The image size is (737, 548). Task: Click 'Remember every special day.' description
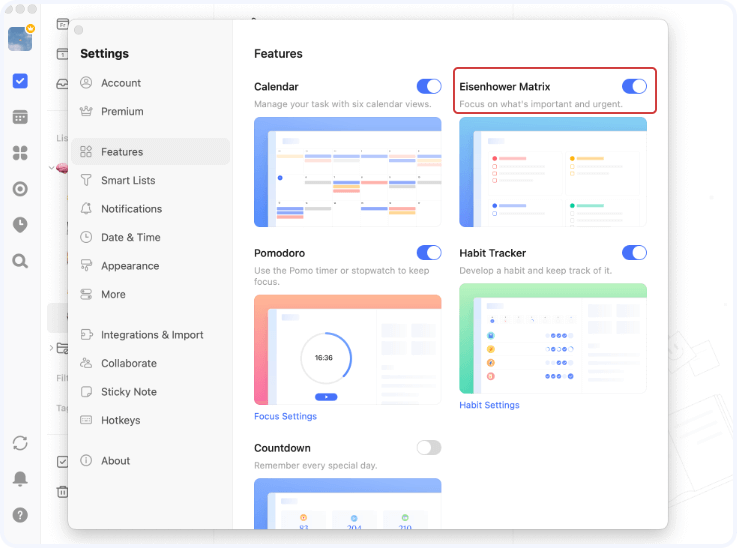tap(315, 465)
